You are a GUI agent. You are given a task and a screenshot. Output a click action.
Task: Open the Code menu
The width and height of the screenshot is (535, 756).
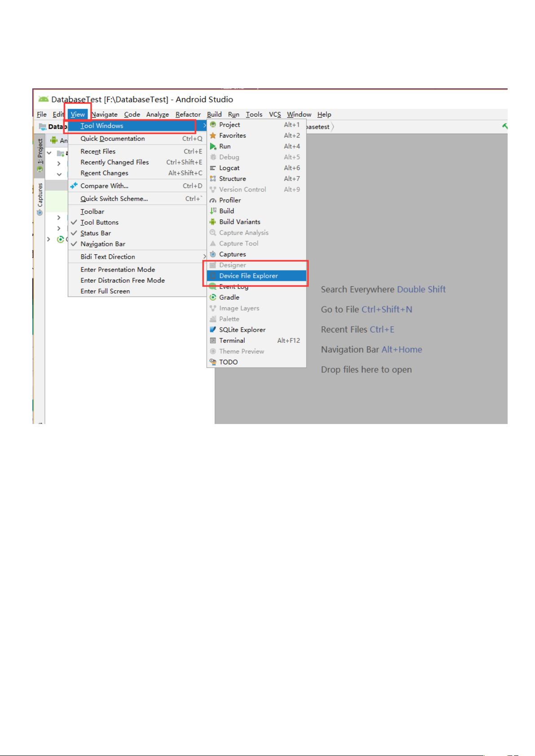[x=132, y=114]
